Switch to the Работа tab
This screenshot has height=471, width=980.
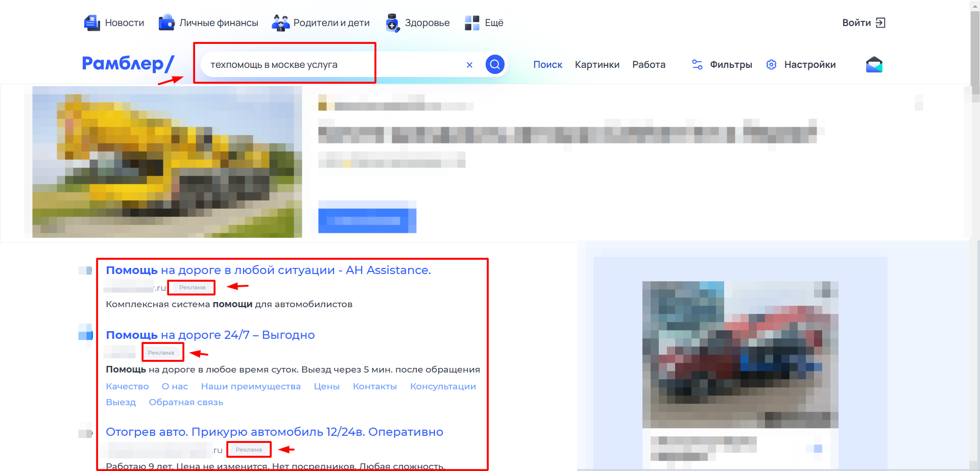[x=649, y=65]
